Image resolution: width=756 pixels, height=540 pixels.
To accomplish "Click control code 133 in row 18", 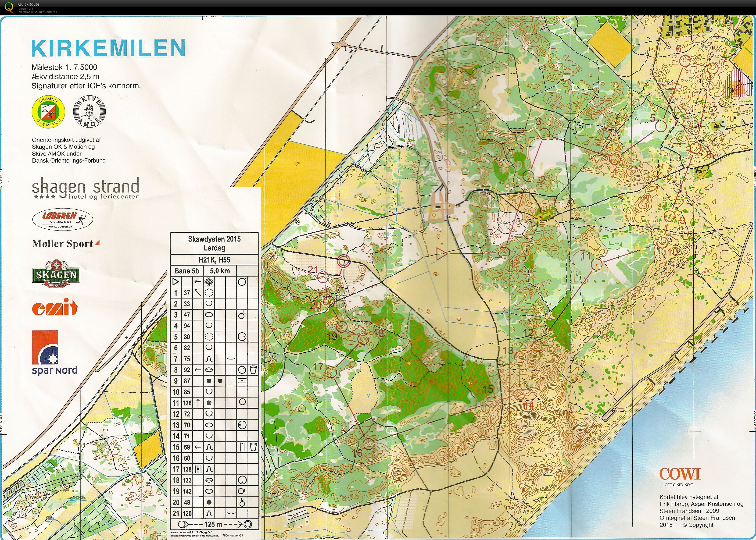I will coord(187,480).
